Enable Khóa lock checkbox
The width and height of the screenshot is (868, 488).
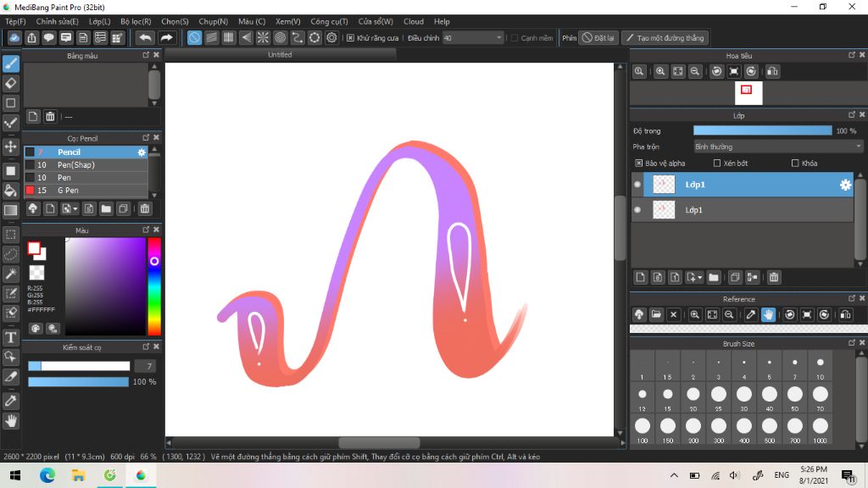(x=795, y=164)
